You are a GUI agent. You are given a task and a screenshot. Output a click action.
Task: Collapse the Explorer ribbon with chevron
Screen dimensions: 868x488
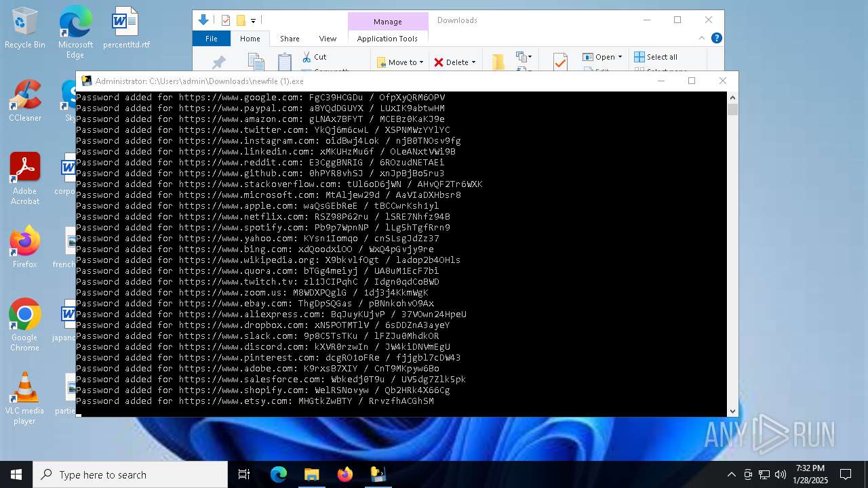702,39
